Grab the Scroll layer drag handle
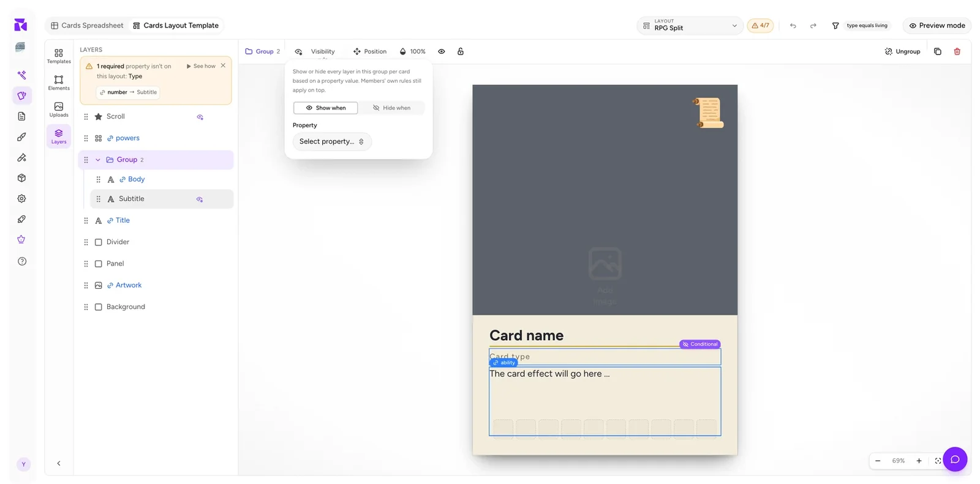The image size is (980, 484). point(86,117)
